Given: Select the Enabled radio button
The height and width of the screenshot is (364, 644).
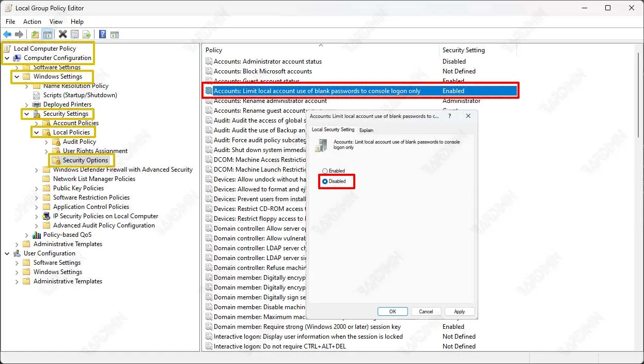Looking at the screenshot, I should pos(325,171).
